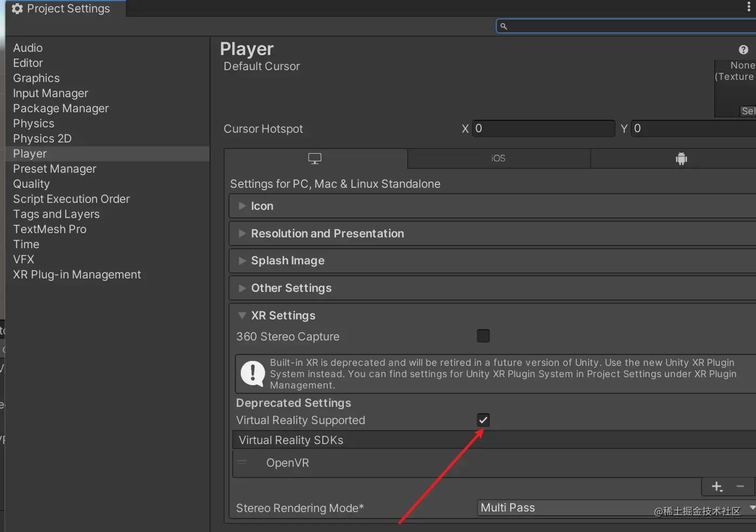Uncheck Virtual Reality Supported checkbox

coord(483,420)
